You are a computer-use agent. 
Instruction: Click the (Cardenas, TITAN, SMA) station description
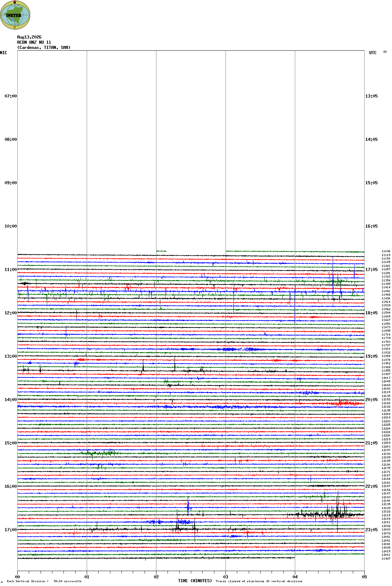44,48
